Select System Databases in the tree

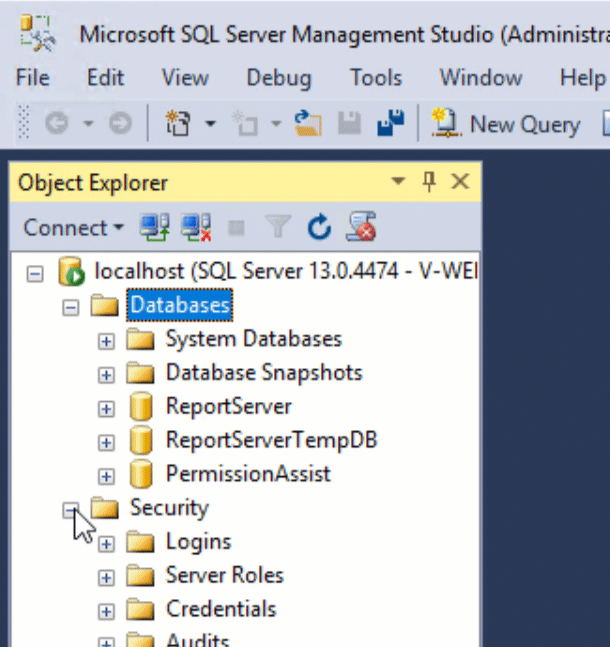point(254,339)
